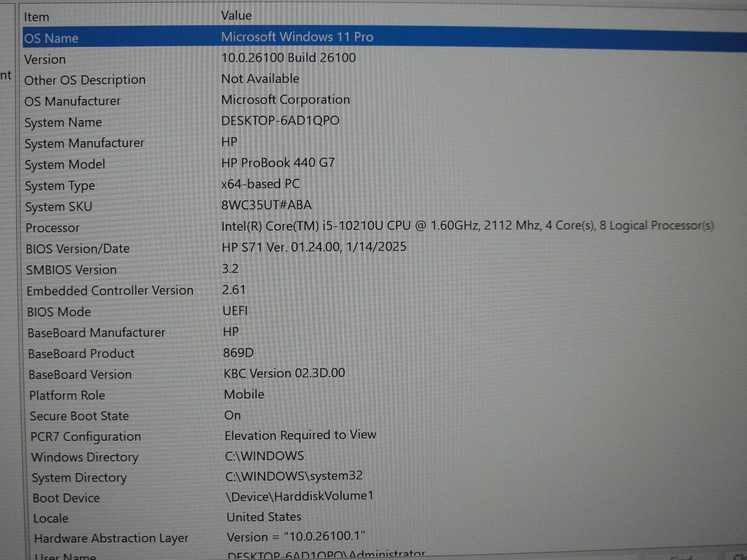Screen dimensions: 747x560
Task: Click the Value column header
Action: (236, 16)
